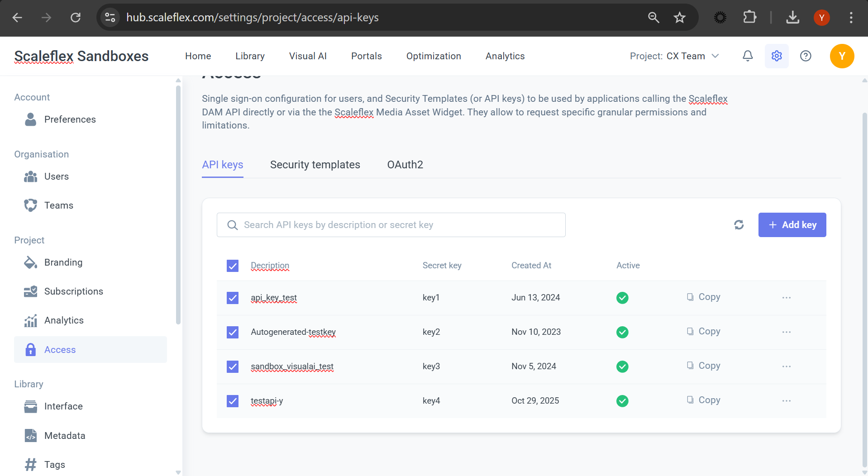Open Branding settings in sidebar

tap(63, 262)
